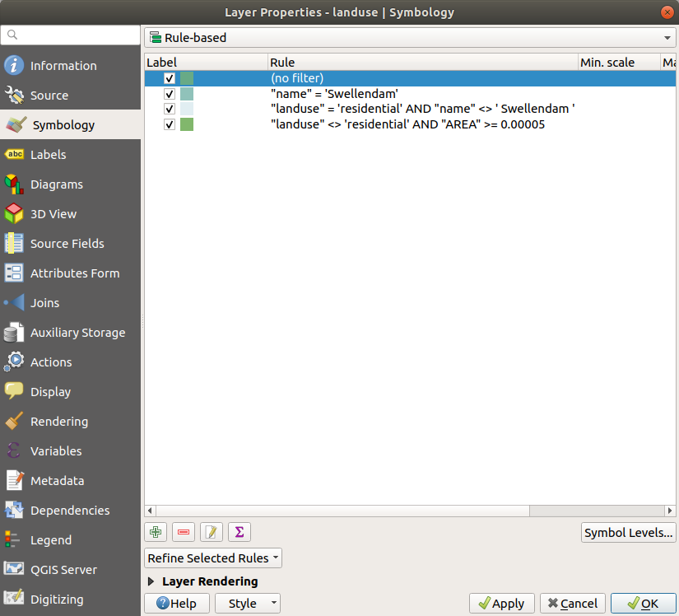Click the Edit current rule icon

point(211,532)
